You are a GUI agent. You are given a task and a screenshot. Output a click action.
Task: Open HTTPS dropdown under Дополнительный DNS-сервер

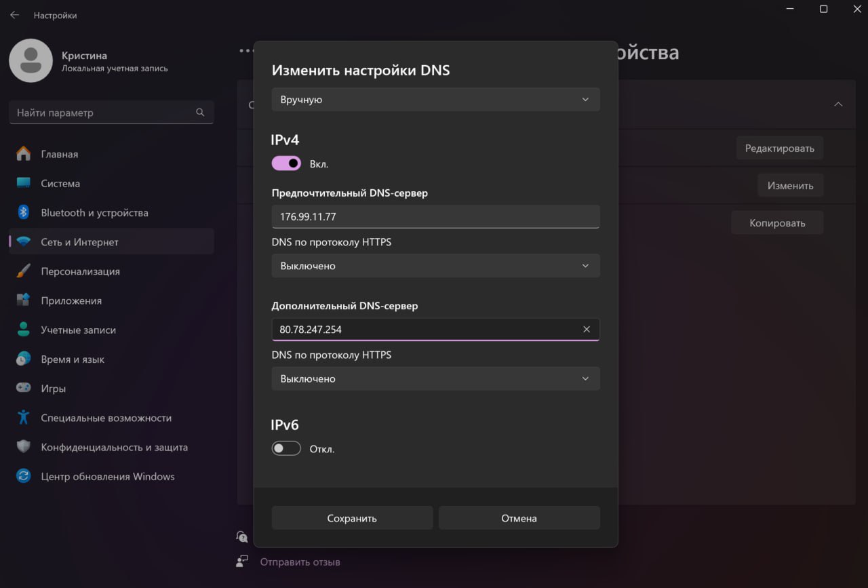coord(435,378)
